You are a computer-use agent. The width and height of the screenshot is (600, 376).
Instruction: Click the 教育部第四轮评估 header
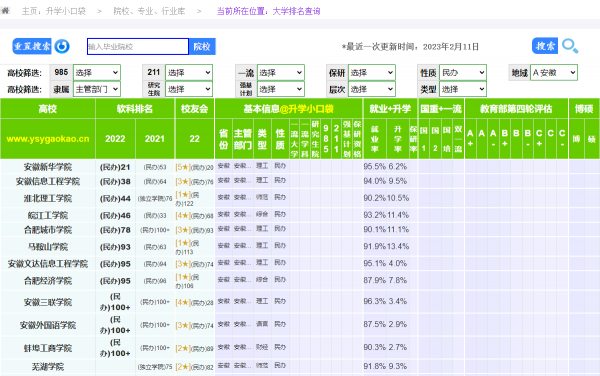coord(516,109)
